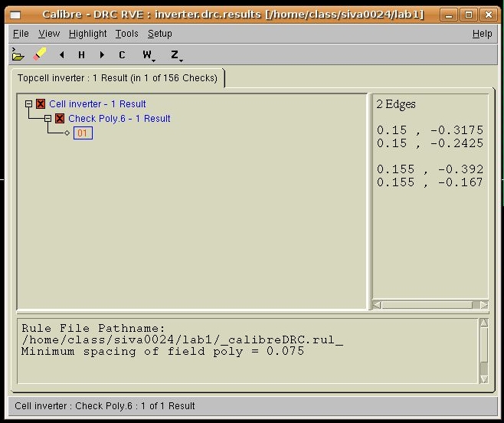Screen dimensions: 504x423
Task: Click the eraser clear-highlights icon
Action: pos(40,54)
